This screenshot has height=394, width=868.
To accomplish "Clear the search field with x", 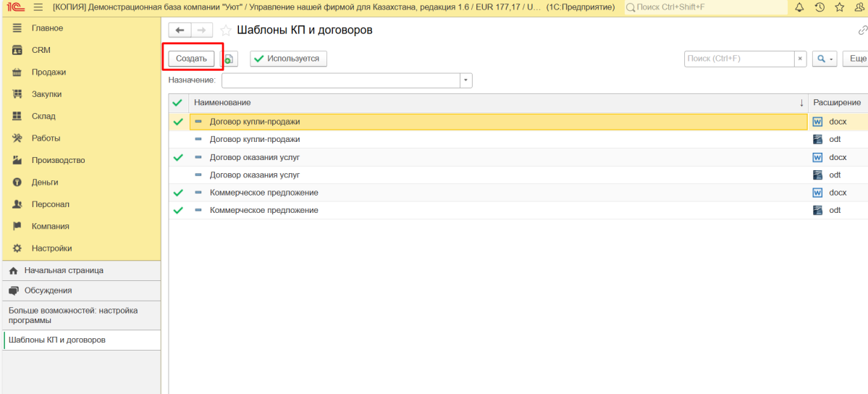I will click(800, 59).
